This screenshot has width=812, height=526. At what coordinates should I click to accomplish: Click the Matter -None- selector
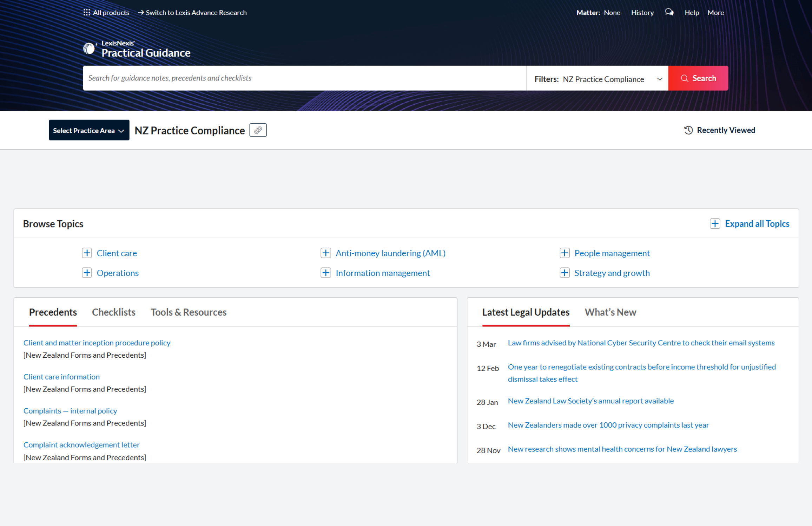[x=599, y=13]
